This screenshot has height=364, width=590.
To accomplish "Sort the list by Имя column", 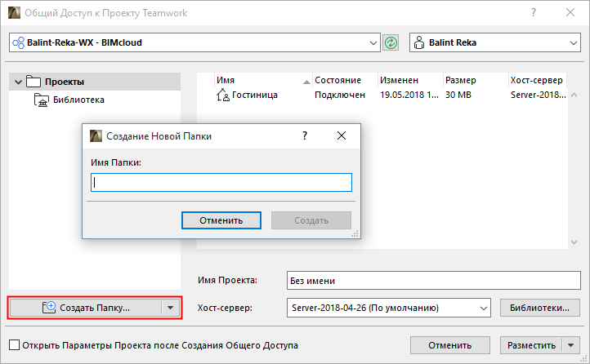I will (x=261, y=81).
